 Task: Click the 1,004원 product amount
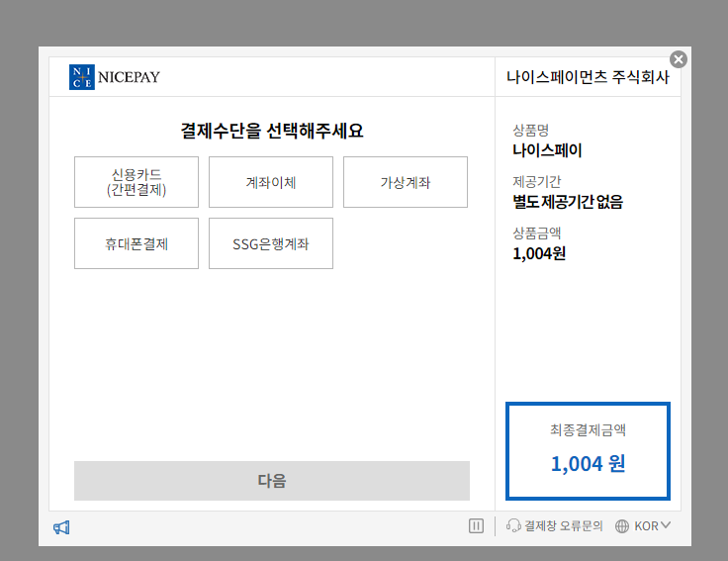click(539, 253)
